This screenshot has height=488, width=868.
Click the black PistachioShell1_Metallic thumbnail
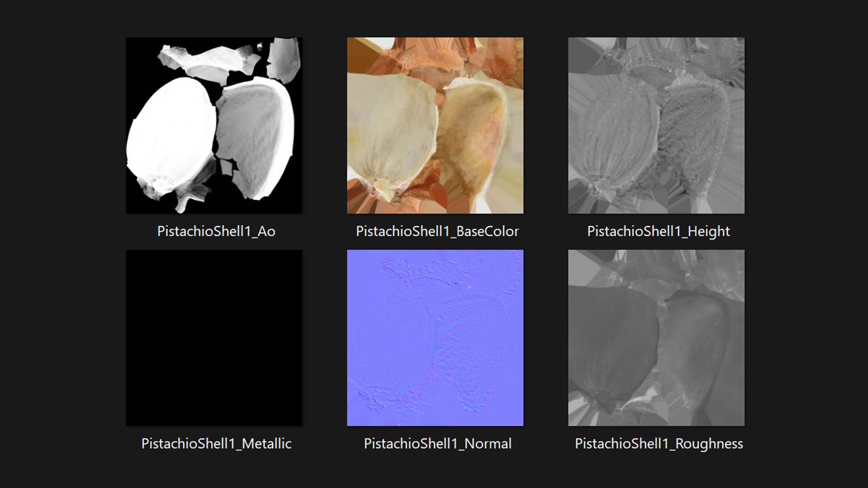214,338
